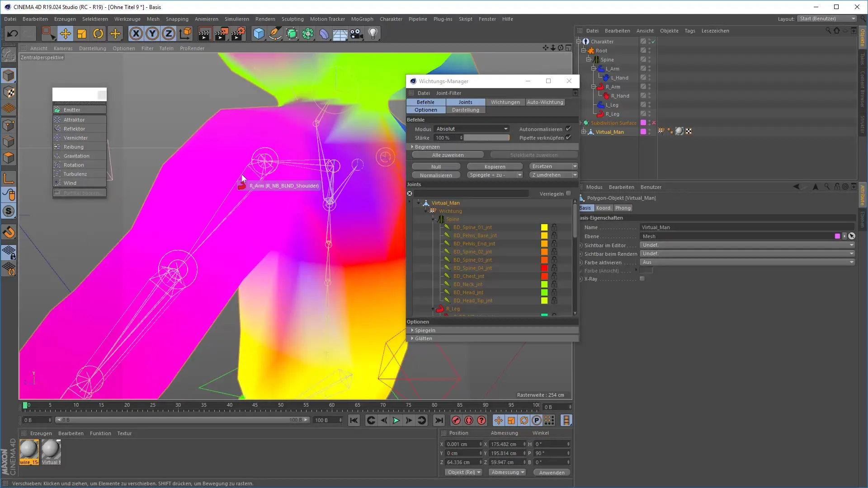The height and width of the screenshot is (488, 868).
Task: Toggle Autonormalisieren checkbox
Action: [x=568, y=129]
